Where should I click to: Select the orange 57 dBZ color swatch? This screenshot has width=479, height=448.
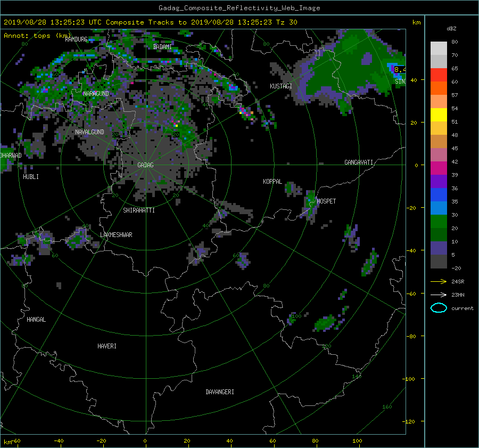(x=439, y=88)
